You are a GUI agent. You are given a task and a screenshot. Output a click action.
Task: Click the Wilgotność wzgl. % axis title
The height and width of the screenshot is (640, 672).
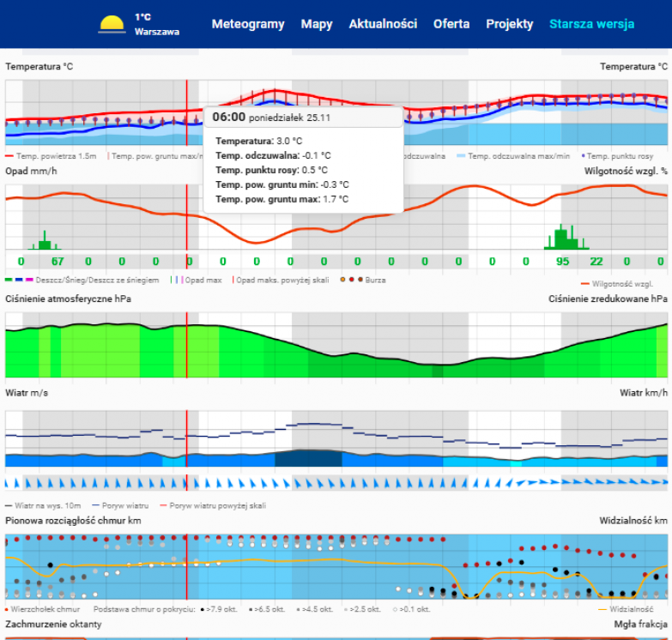click(x=626, y=172)
